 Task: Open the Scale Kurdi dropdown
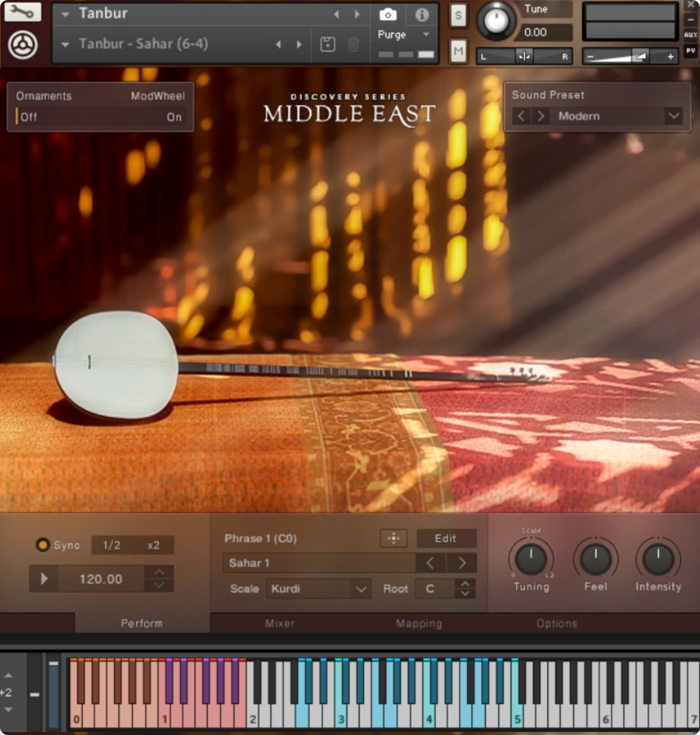[319, 589]
